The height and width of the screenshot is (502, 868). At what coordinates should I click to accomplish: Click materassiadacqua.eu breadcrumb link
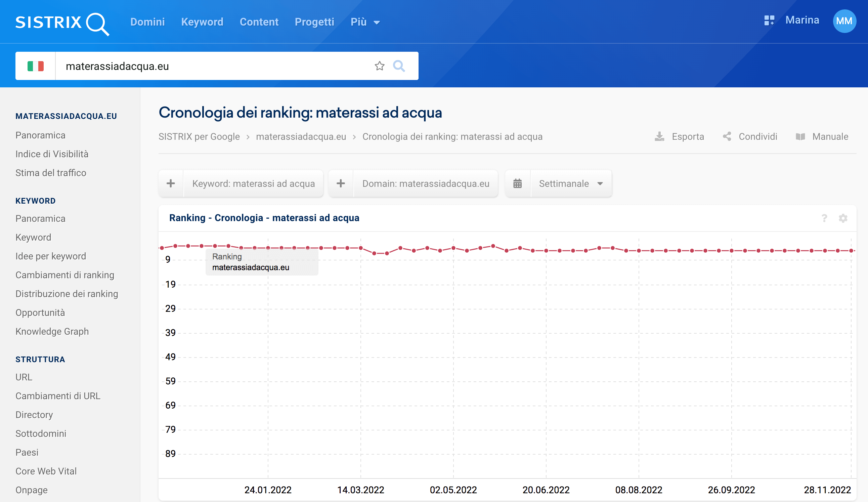click(x=301, y=136)
